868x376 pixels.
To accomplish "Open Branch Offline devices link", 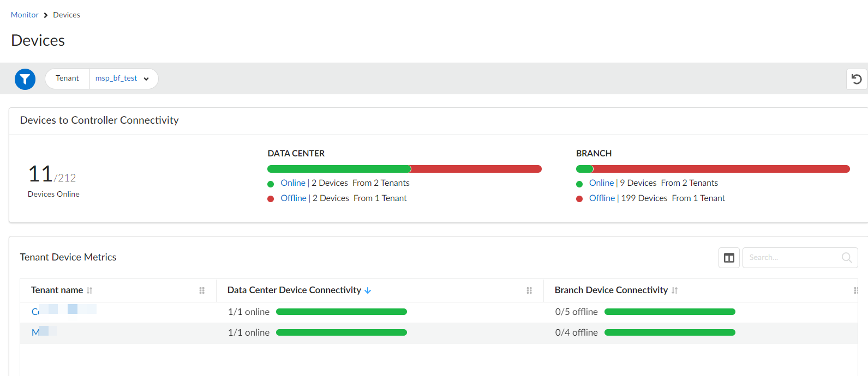I will coord(602,198).
